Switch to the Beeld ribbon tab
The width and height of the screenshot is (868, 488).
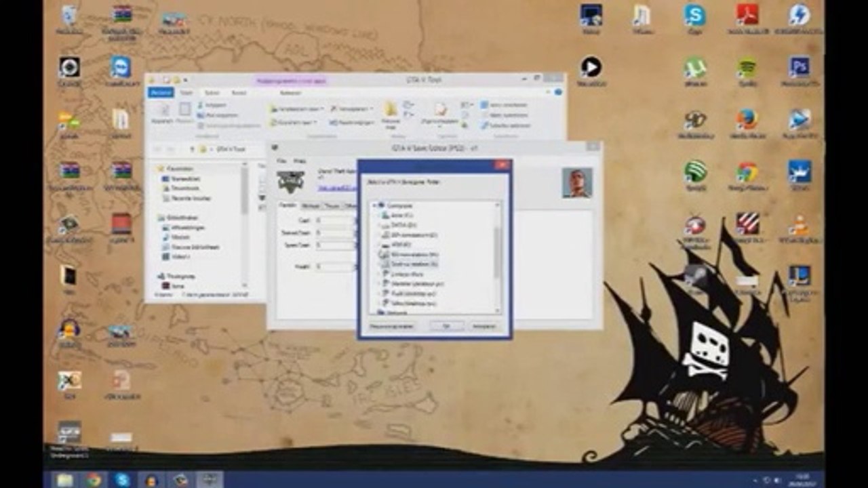239,93
